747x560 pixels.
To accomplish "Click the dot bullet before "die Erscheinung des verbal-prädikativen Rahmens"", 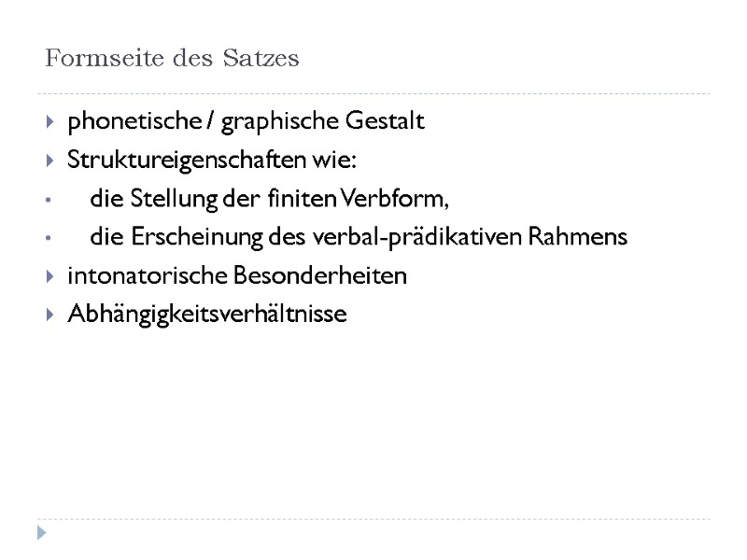I will (47, 239).
